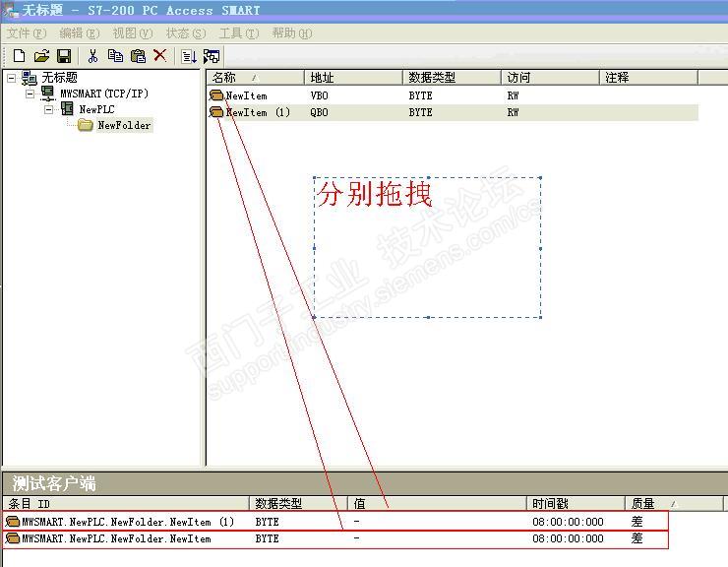728x567 pixels.
Task: Click the Open file toolbar icon
Action: [41, 56]
